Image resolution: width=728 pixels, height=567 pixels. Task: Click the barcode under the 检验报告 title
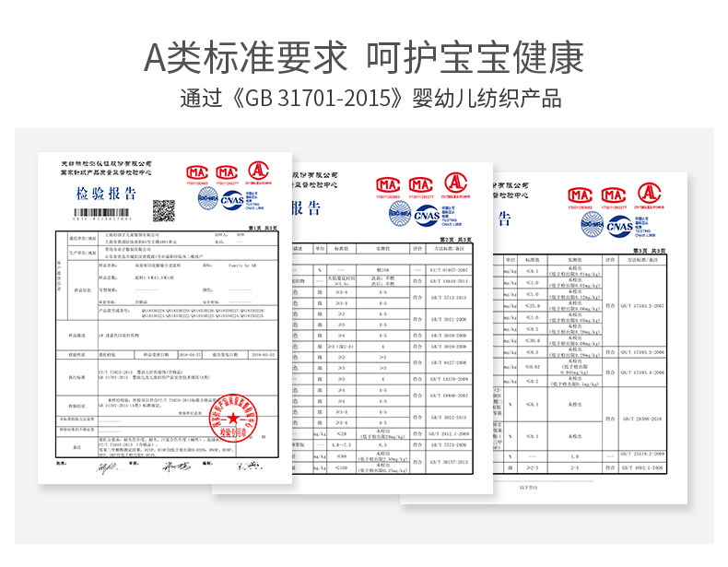101,213
